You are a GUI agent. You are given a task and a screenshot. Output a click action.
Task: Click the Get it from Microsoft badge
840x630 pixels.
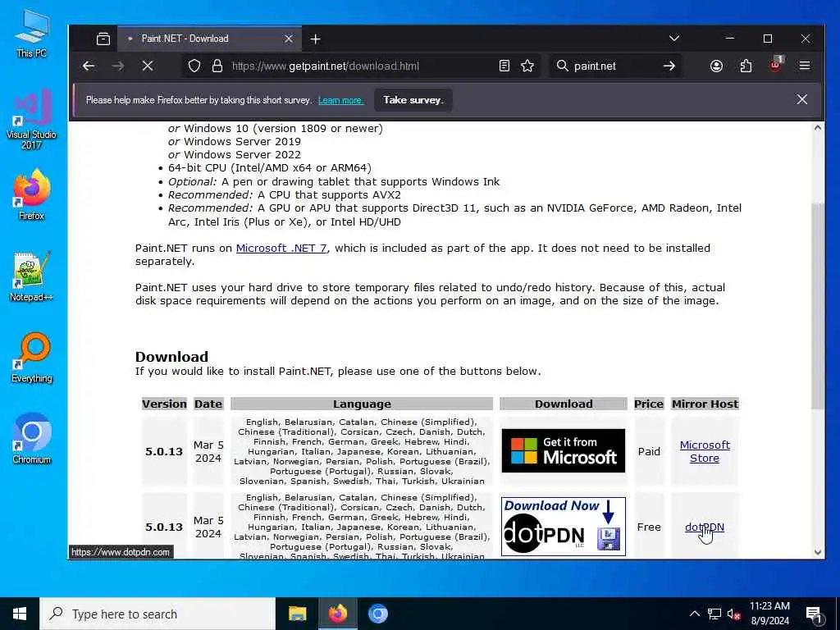(563, 450)
